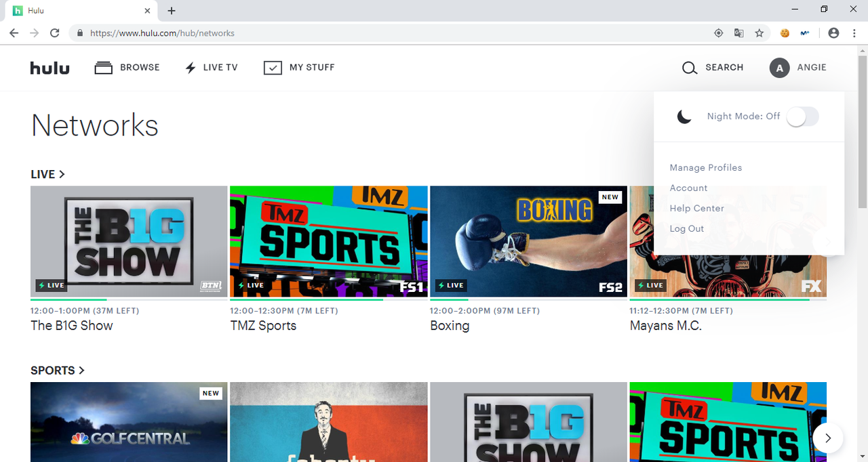868x462 pixels.
Task: Click the TMZ Sports title under LIVE
Action: (263, 326)
